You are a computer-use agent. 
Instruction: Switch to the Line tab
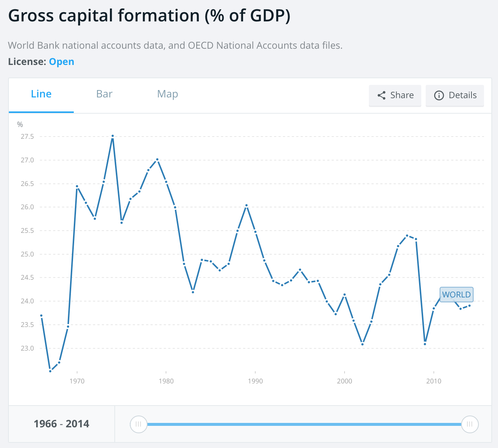tap(41, 94)
